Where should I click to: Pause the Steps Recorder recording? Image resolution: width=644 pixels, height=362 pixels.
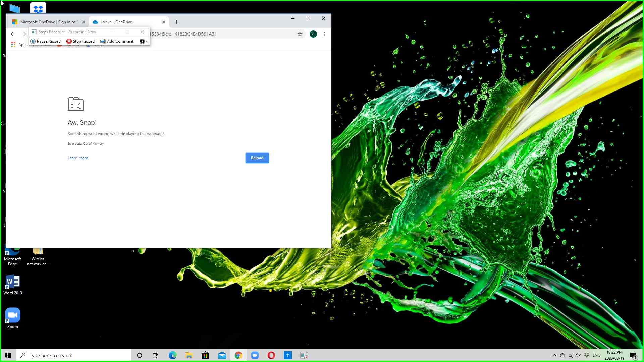click(x=46, y=41)
